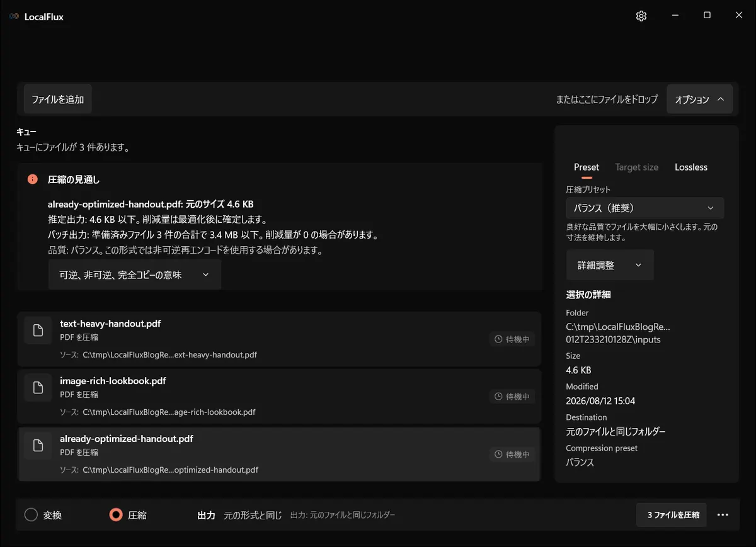This screenshot has height=547, width=756.
Task: Click the 待機中 status badge for image-rich-lookbook.pdf
Action: [x=512, y=397]
